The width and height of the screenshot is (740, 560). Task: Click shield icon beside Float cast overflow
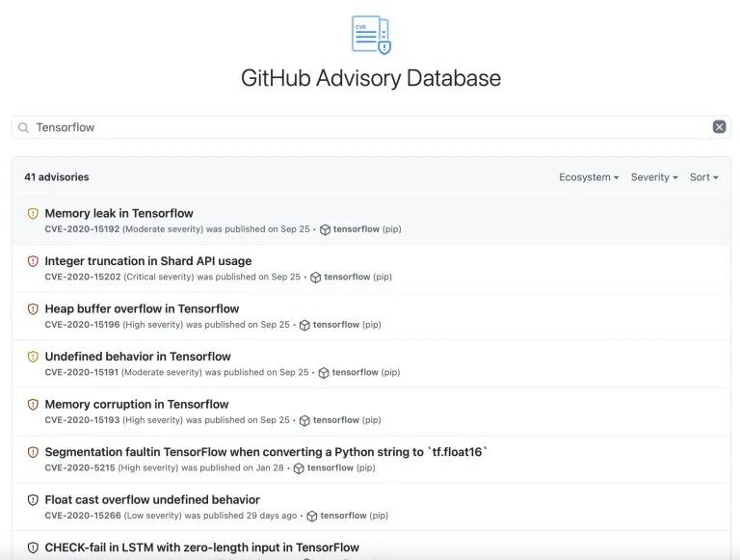(x=33, y=500)
